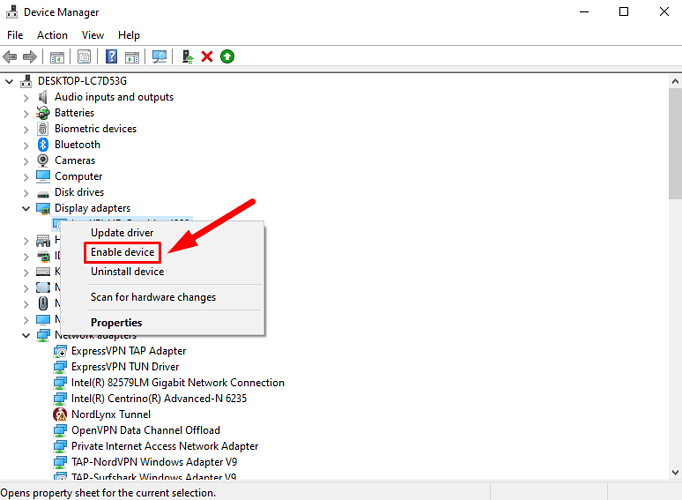Image resolution: width=682 pixels, height=500 pixels.
Task: Select Enable device in context menu
Action: click(x=122, y=252)
